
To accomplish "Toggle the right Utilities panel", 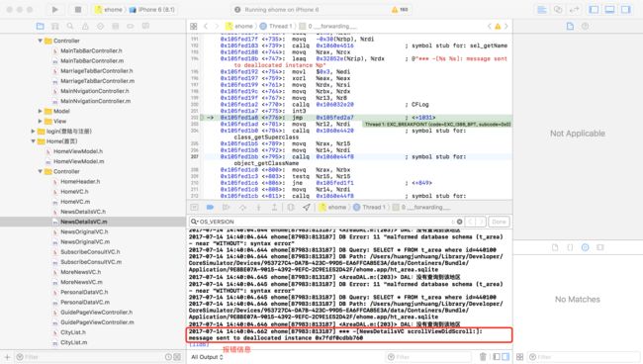I will pos(626,10).
